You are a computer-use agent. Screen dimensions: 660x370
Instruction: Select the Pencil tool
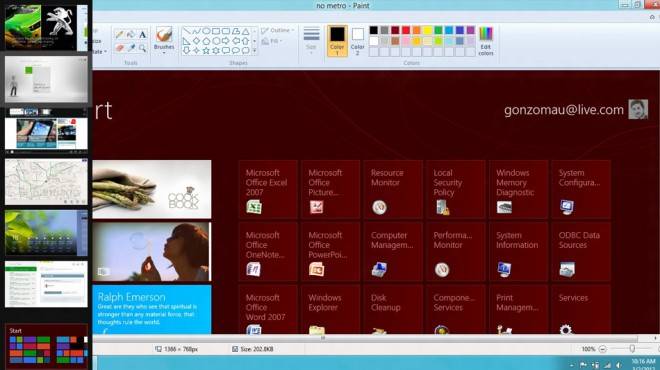[x=120, y=35]
